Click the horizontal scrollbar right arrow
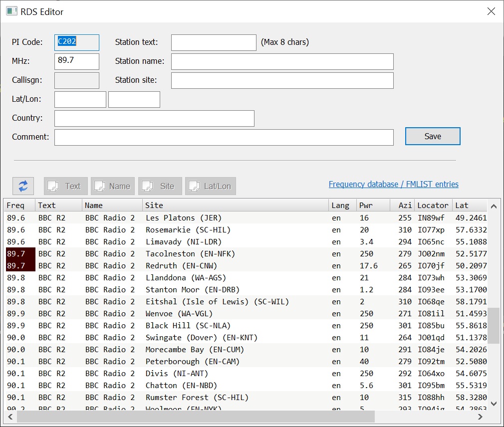The width and height of the screenshot is (504, 427). (482, 417)
